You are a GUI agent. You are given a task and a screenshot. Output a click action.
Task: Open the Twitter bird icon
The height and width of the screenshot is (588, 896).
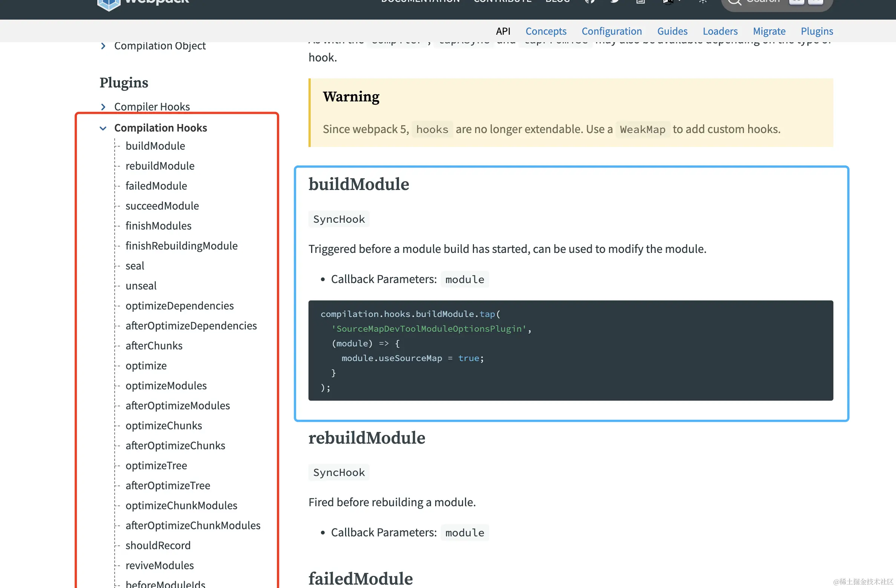(615, 2)
